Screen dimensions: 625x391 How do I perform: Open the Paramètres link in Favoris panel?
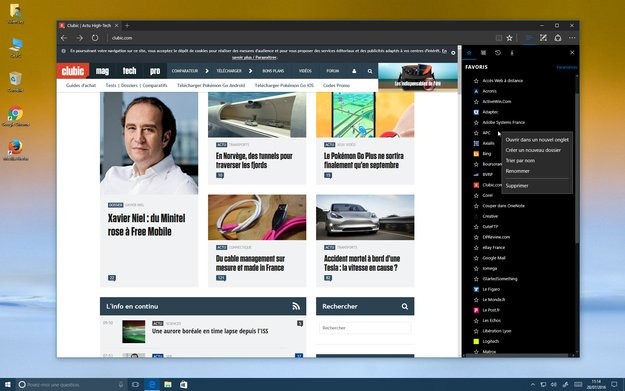[566, 67]
